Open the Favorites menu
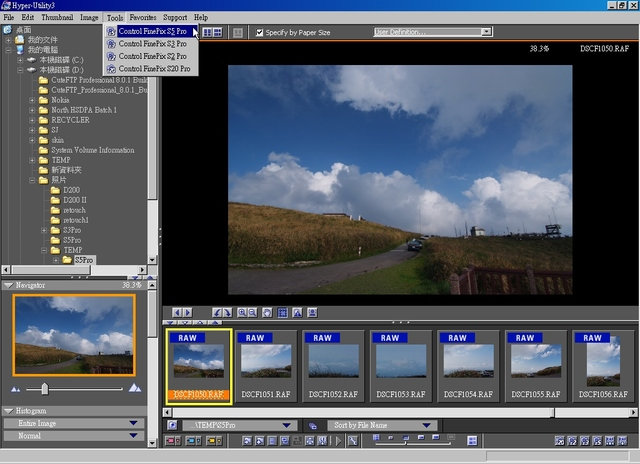The height and width of the screenshot is (464, 640). 143,18
